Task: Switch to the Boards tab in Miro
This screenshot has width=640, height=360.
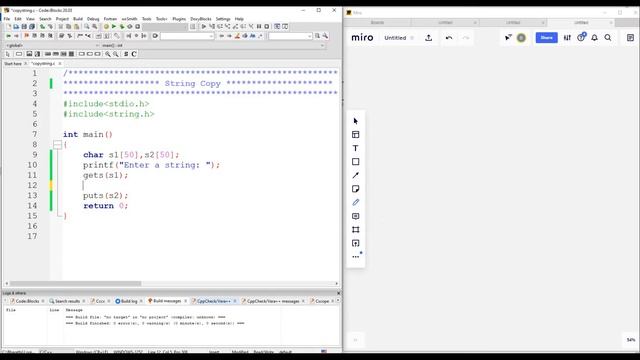Action: (x=377, y=22)
